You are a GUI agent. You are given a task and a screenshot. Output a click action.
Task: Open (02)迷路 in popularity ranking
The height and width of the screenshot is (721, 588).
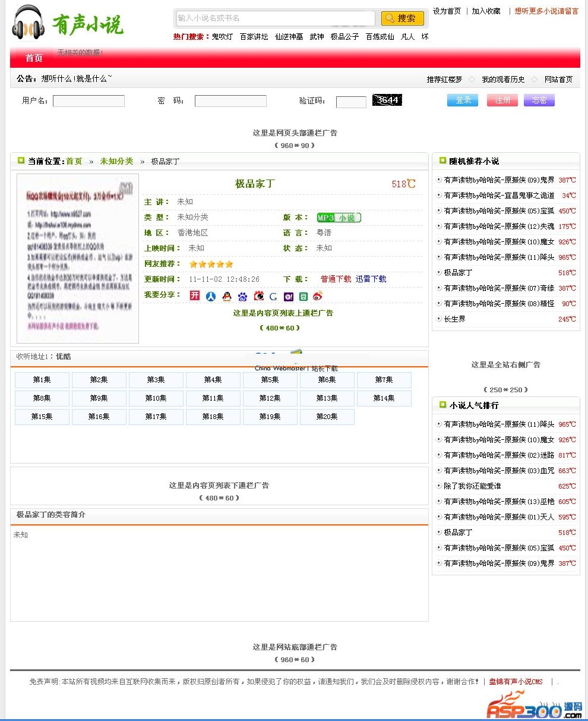[x=500, y=455]
